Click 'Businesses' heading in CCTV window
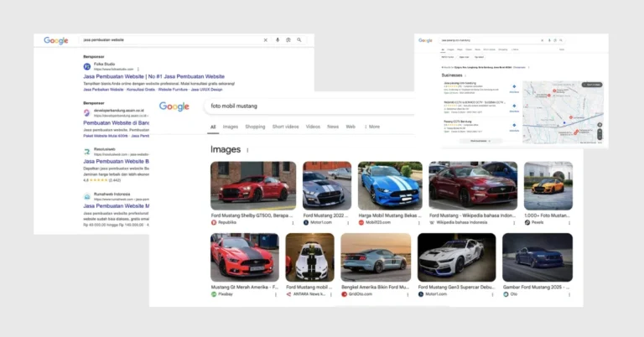This screenshot has width=644, height=337. click(452, 75)
